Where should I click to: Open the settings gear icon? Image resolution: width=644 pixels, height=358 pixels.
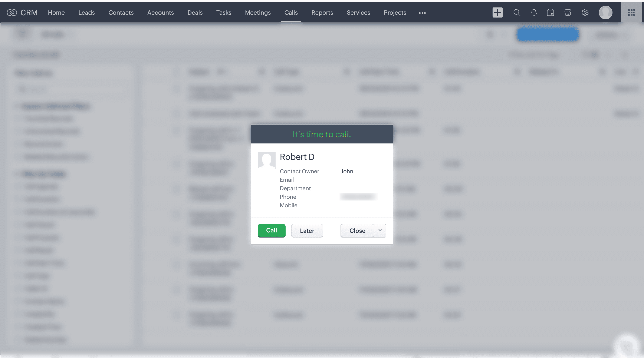pyautogui.click(x=585, y=13)
